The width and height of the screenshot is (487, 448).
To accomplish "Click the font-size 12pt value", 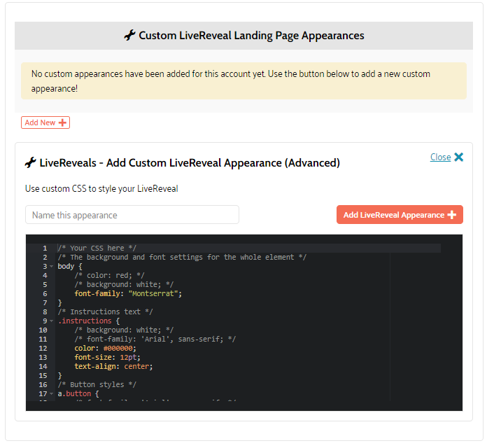I will click(x=129, y=358).
